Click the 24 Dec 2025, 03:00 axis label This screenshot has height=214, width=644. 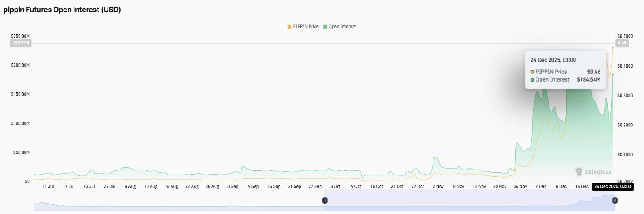[612, 186]
